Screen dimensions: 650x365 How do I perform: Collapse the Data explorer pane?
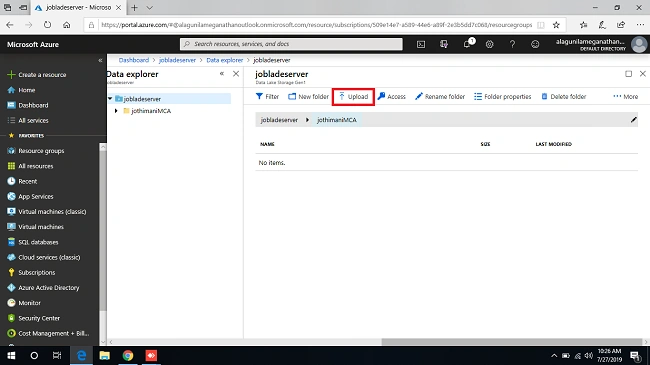(222, 74)
